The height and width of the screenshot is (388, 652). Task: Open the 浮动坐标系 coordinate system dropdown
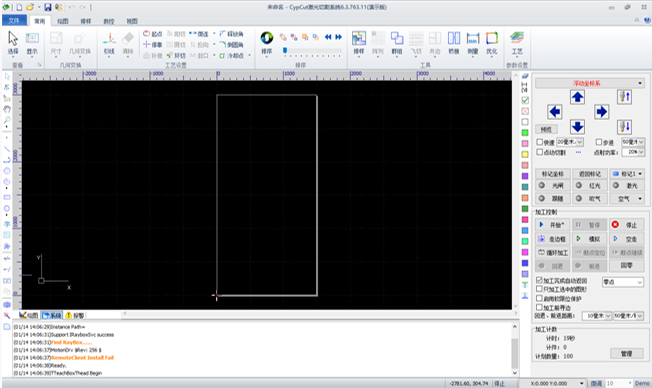point(590,83)
